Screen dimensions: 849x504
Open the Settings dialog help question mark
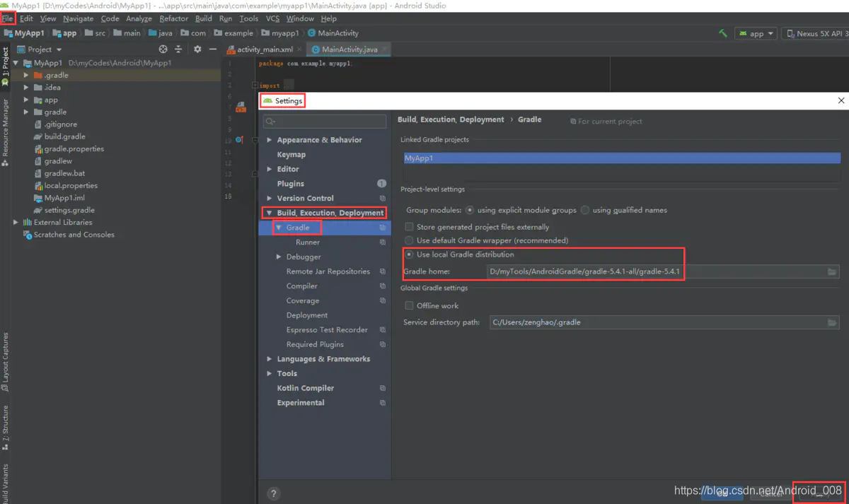pyautogui.click(x=274, y=493)
